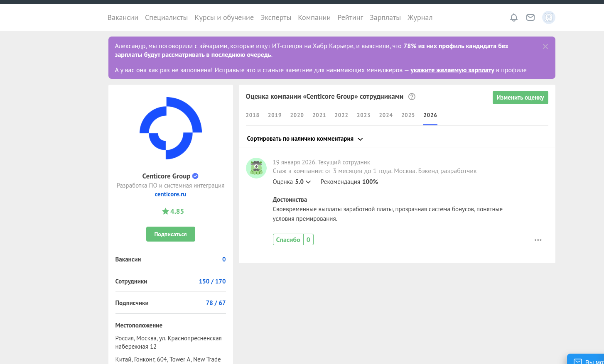
Task: Click the Местоположение heading
Action: (139, 325)
